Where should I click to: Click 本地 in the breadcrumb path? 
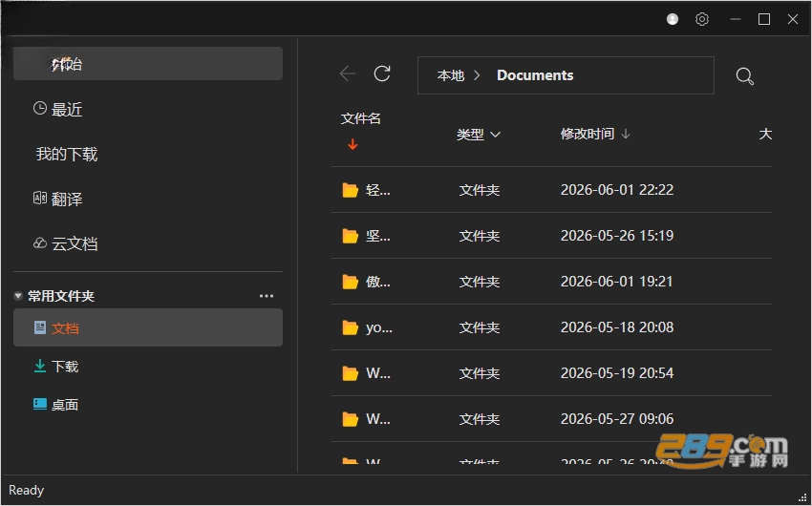[x=451, y=75]
